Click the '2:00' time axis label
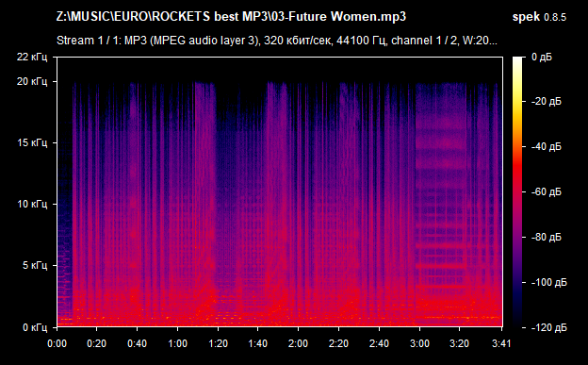588x365 pixels. (298, 343)
